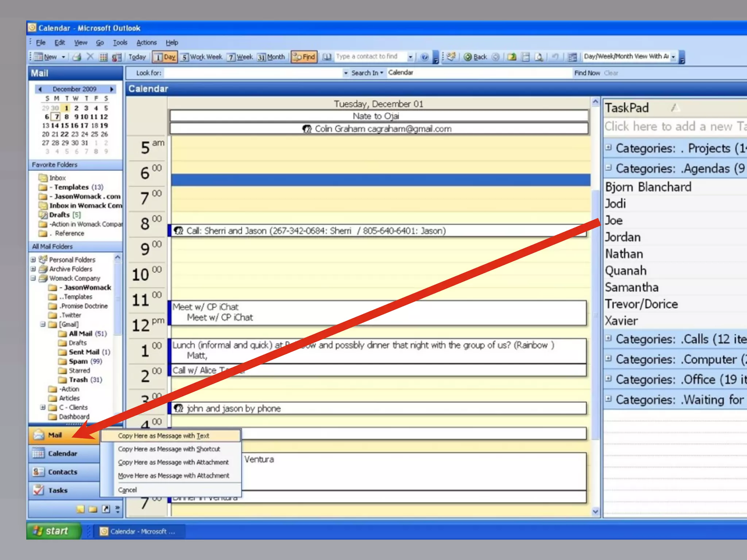The height and width of the screenshot is (560, 747).
Task: Click the green Back arrow icon
Action: 468,57
